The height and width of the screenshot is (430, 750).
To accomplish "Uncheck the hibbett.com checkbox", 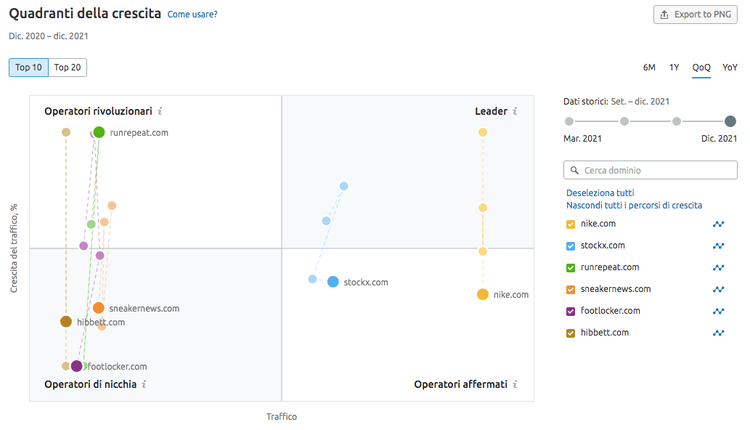I will [x=570, y=333].
